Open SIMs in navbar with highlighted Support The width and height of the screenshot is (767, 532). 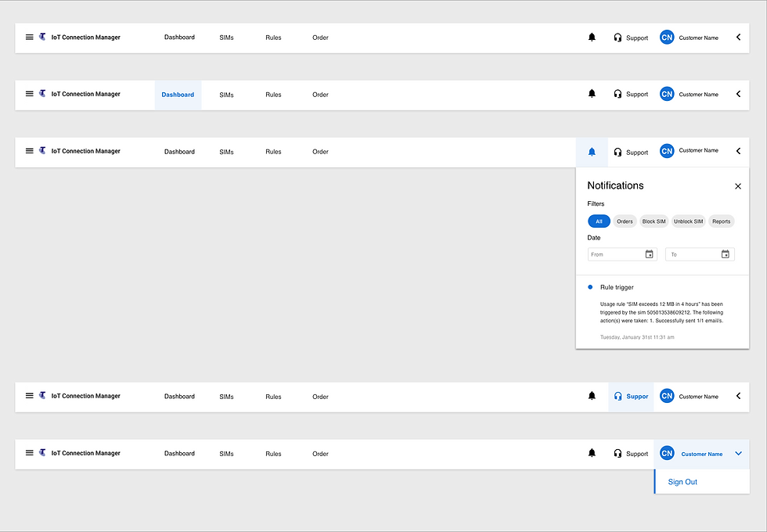(226, 397)
